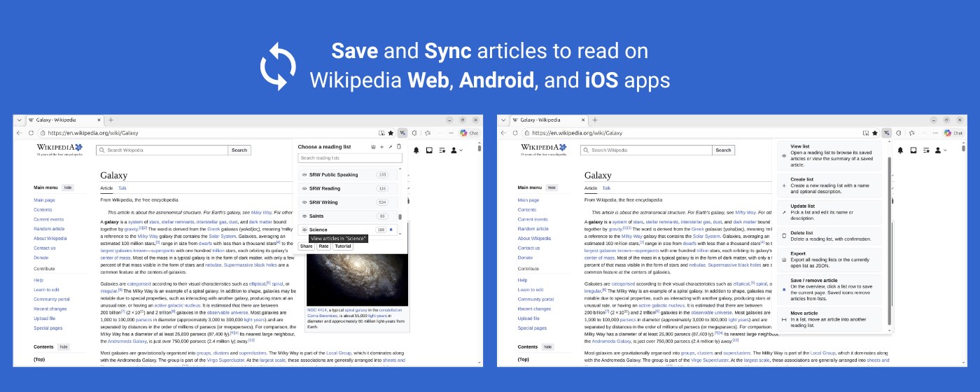Click Wikipedia watchlist icon in left window
Screen dimensions: 980x392
442,150
